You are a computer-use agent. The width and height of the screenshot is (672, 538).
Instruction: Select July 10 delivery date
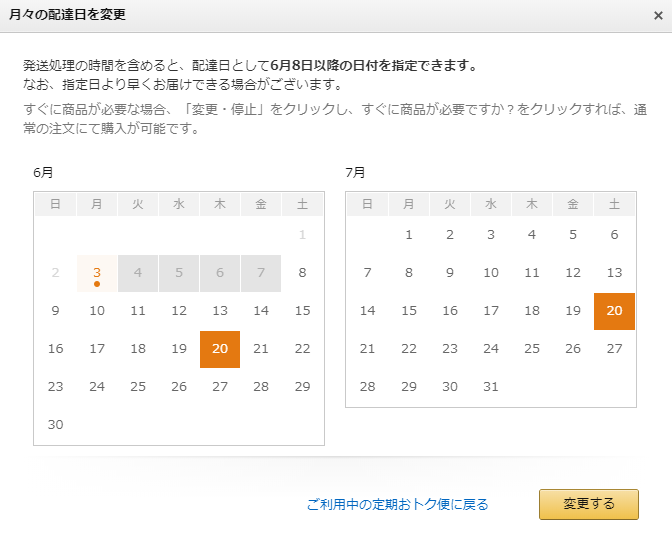click(x=490, y=273)
